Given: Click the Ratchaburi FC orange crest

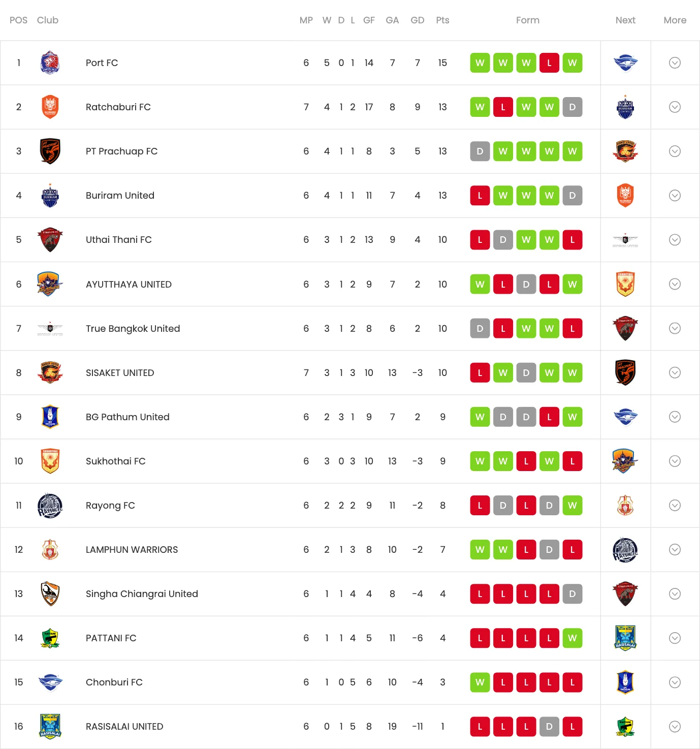Looking at the screenshot, I should 50,107.
